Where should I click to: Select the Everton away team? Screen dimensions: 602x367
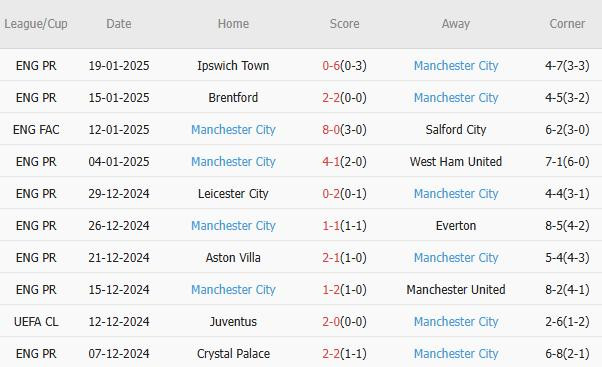point(456,226)
